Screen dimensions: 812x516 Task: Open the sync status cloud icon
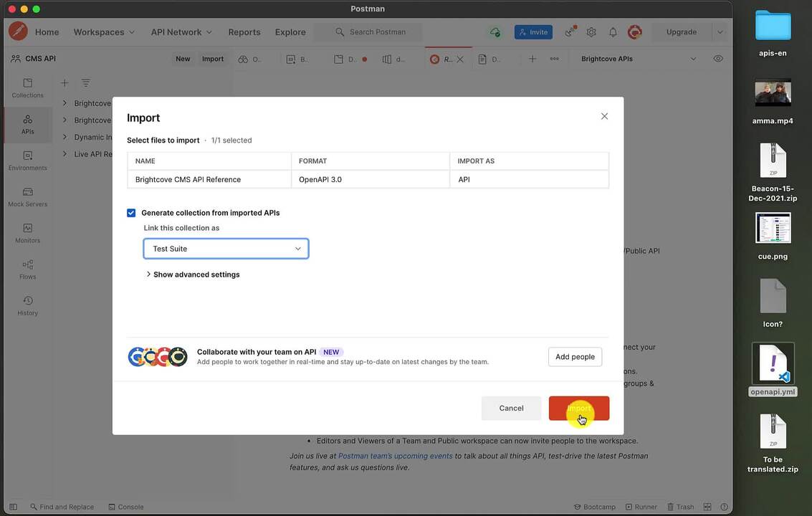[x=495, y=32]
